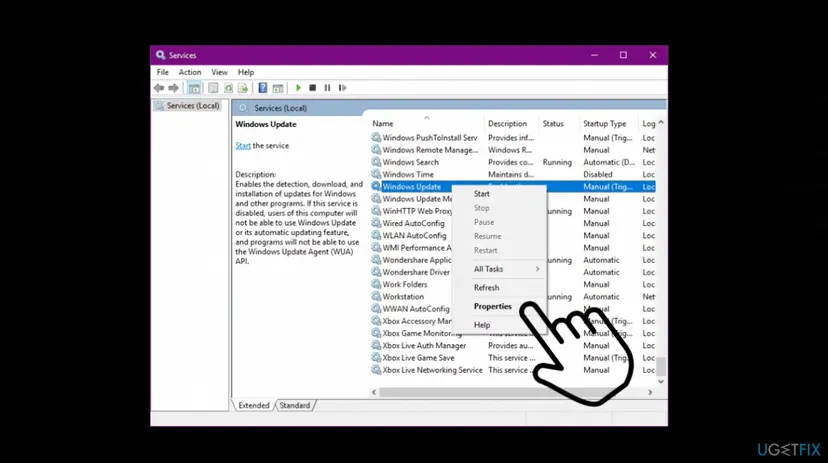This screenshot has height=463, width=828.
Task: Select the WLAN AutoConfig service row
Action: [x=513, y=235]
